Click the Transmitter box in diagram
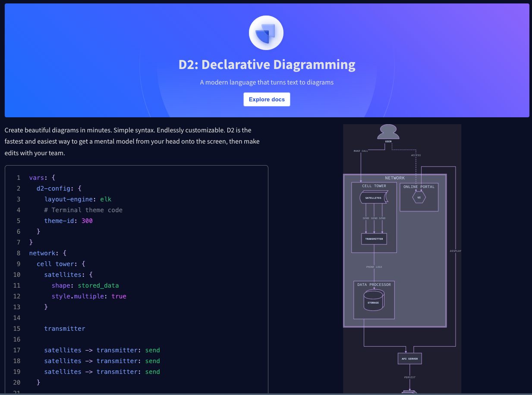Screen dimensions: 532x395 (x=374, y=238)
